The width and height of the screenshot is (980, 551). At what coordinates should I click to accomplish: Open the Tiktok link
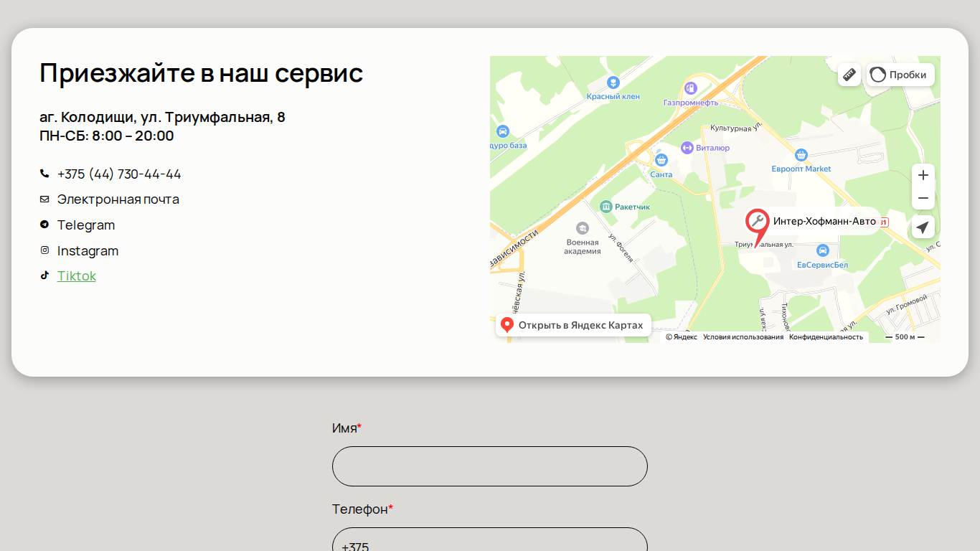(77, 276)
